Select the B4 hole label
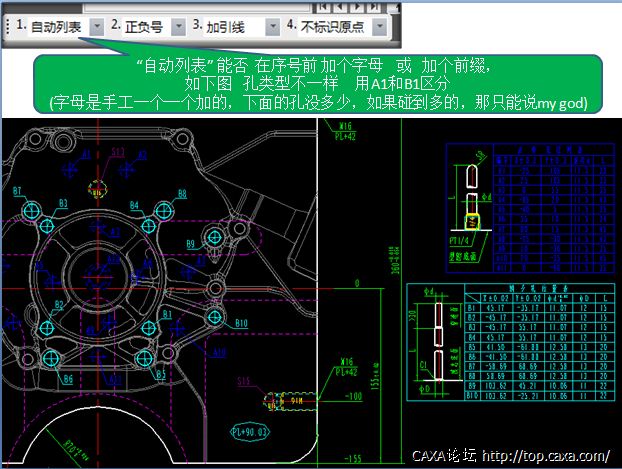Viewport: 622px width, 469px height. pos(134,205)
